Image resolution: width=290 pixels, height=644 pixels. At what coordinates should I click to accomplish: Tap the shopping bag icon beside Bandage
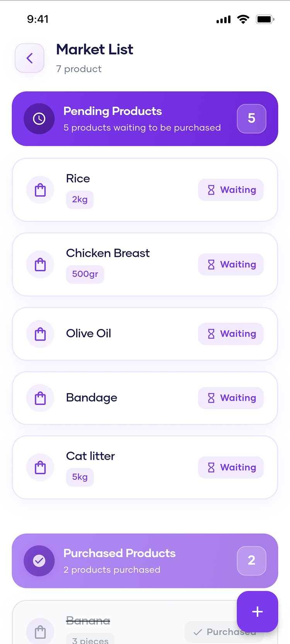(x=40, y=398)
